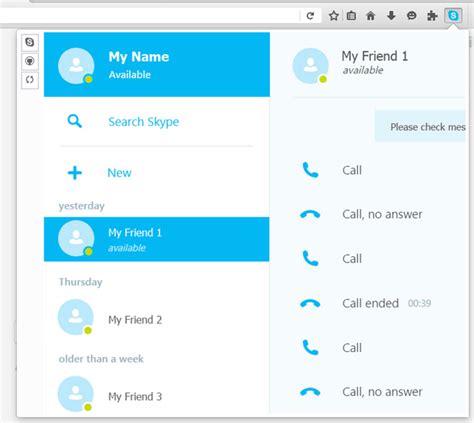Viewport: 474px width, 423px height.
Task: Select My Friend 1 in contact list
Action: point(157,239)
